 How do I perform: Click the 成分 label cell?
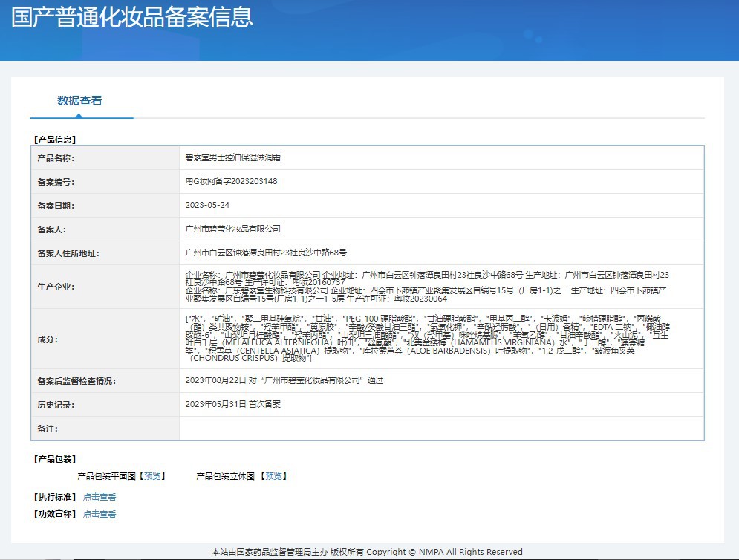click(x=105, y=339)
